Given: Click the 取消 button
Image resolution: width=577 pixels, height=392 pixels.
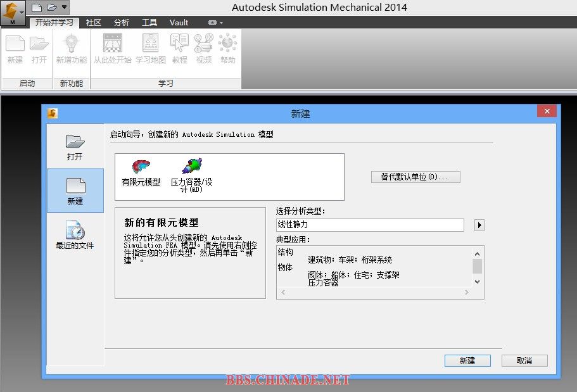Looking at the screenshot, I should (x=524, y=361).
